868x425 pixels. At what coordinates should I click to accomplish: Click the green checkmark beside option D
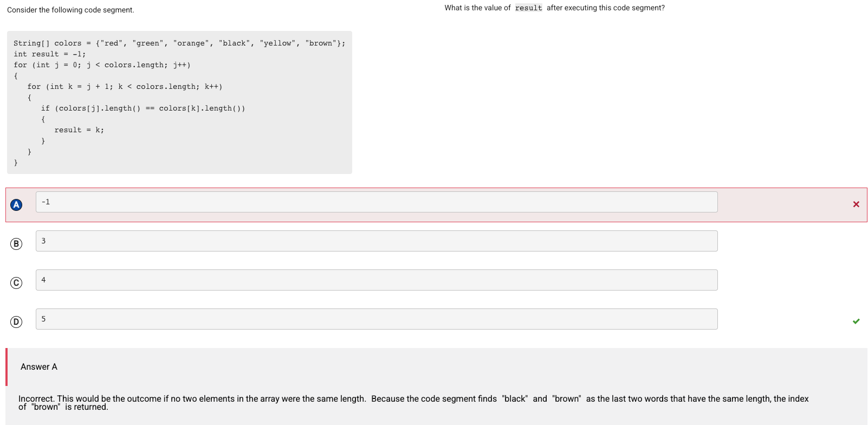(x=856, y=321)
